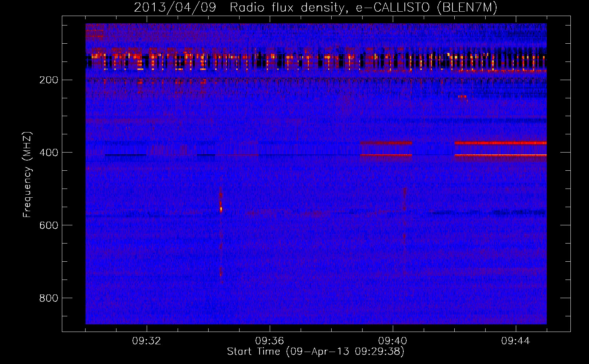Select the 800 frequency tick label
This screenshot has height=364, width=589.
point(49,298)
